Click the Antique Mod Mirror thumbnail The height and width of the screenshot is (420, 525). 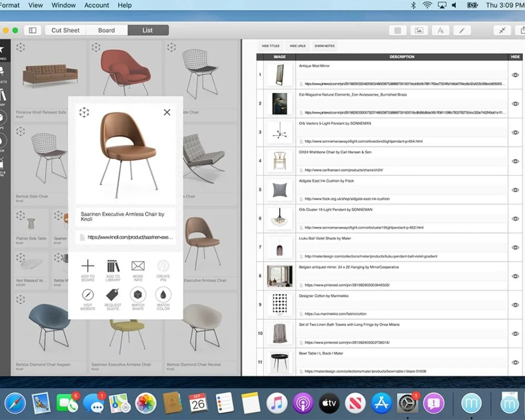[x=280, y=75]
